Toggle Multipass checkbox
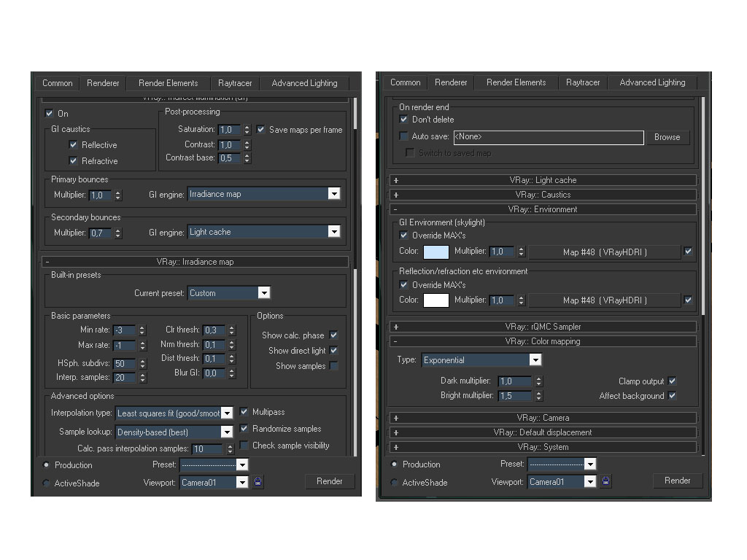The width and height of the screenshot is (747, 560). click(x=244, y=411)
